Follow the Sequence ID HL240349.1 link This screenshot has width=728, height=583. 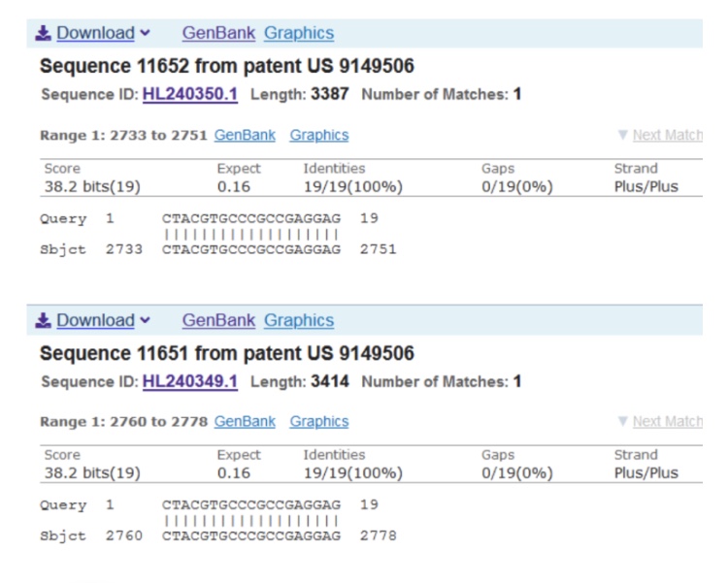point(190,381)
